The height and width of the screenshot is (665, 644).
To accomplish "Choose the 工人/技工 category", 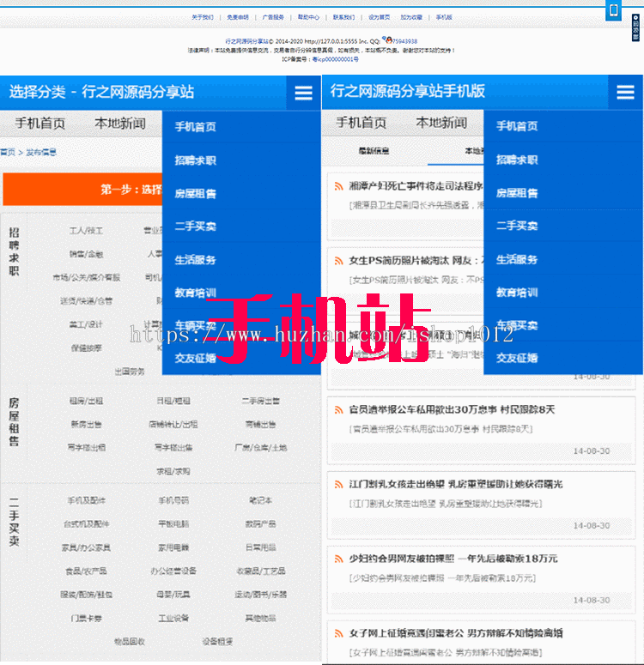I will pos(86,231).
